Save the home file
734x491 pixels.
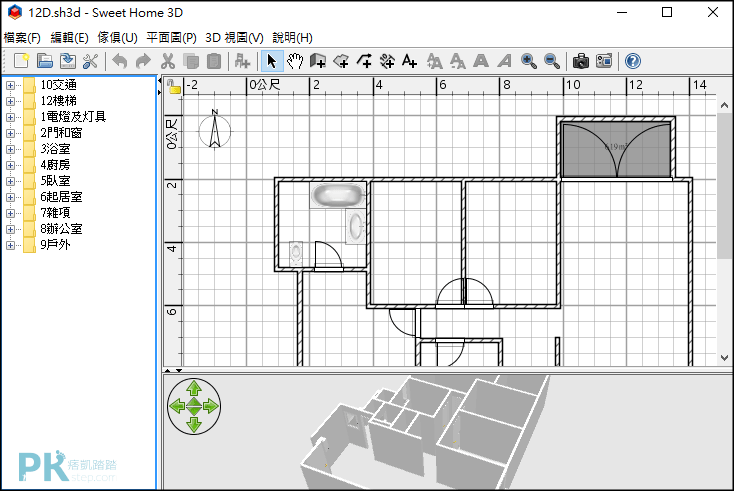67,61
